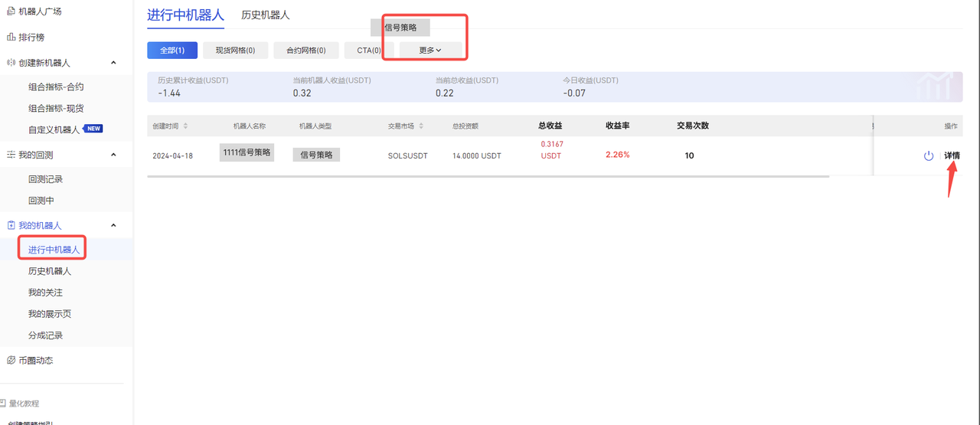Open 详情 for the SOLSUSDT robot
980x425 pixels.
click(952, 155)
